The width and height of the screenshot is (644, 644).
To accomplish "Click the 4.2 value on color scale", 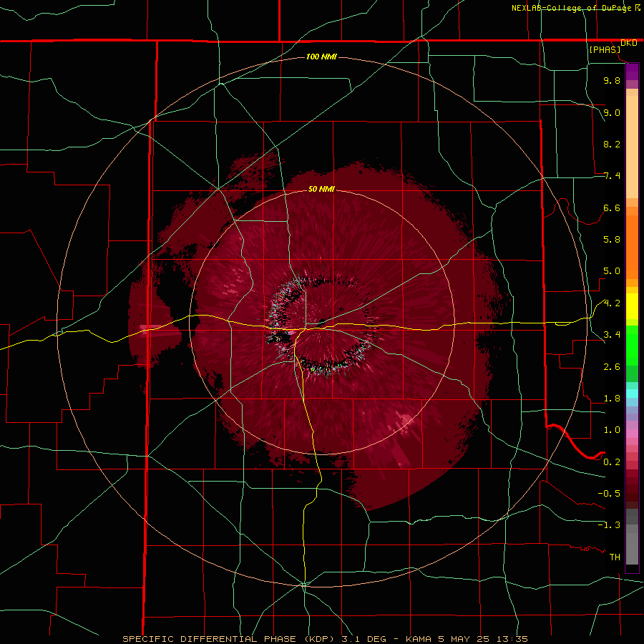I will tap(612, 303).
